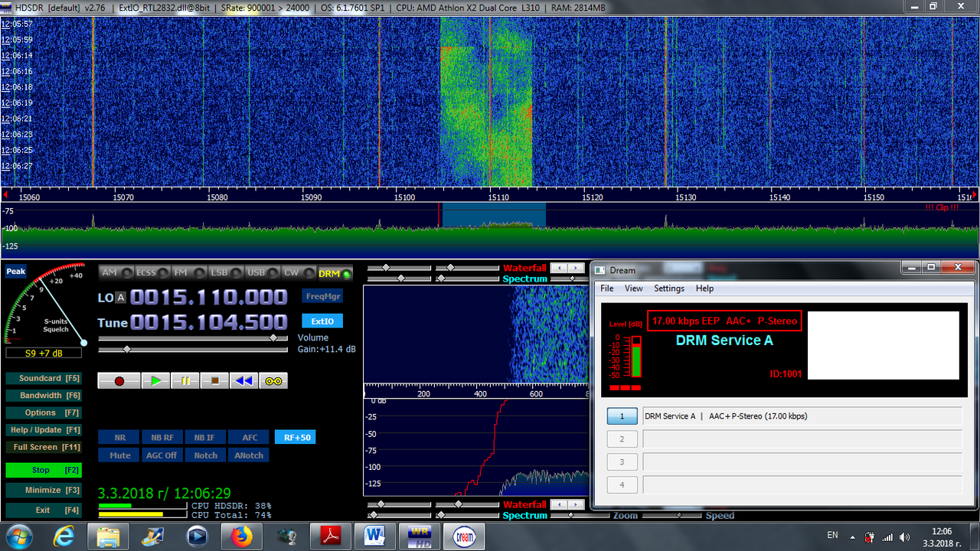Rewind using the blue double-arrow button
The height and width of the screenshot is (551, 980).
point(244,380)
